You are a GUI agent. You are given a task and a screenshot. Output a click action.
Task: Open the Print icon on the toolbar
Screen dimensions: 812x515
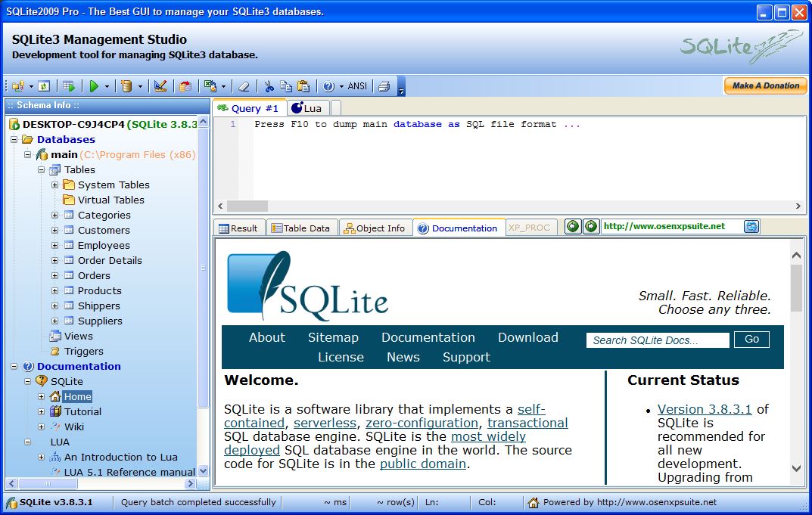tap(383, 85)
